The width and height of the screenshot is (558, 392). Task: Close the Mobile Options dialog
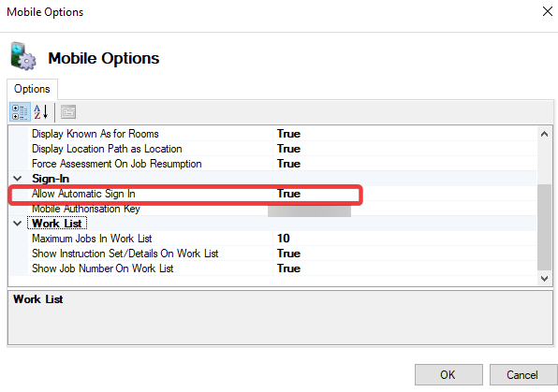548,11
